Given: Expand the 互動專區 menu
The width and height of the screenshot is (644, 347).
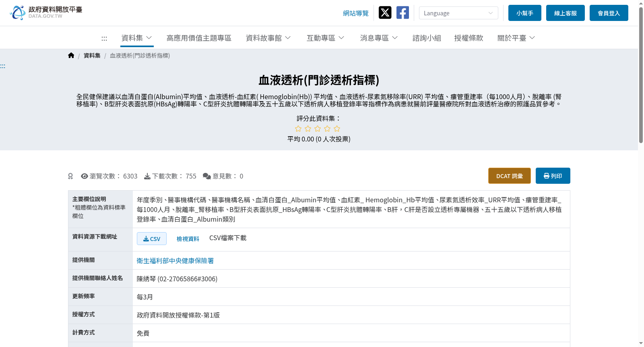Looking at the screenshot, I should [x=326, y=38].
